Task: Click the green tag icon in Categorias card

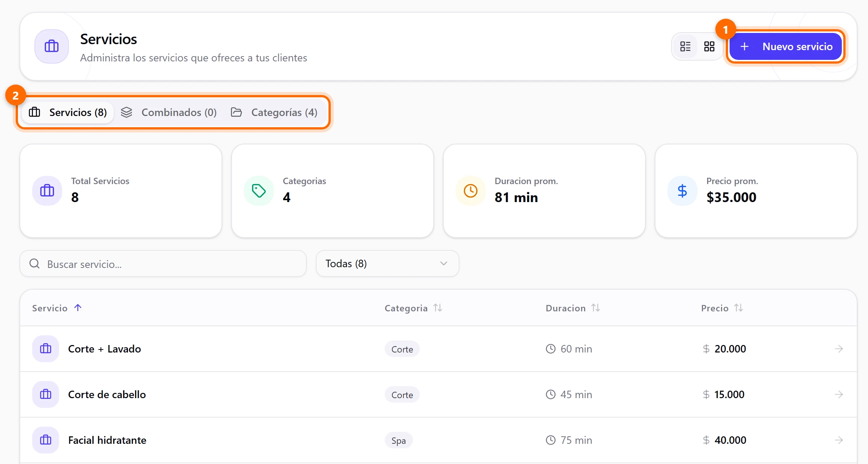Action: [259, 190]
